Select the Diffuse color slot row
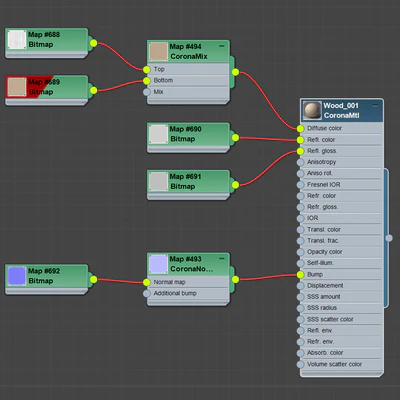 point(341,128)
